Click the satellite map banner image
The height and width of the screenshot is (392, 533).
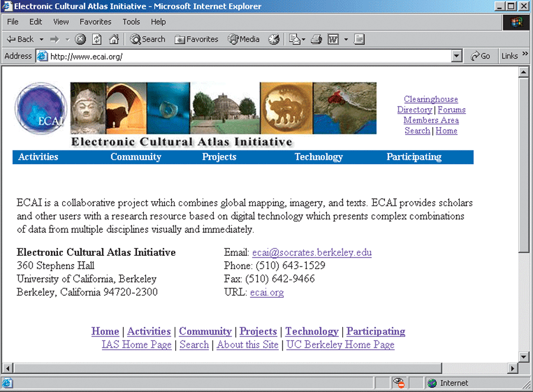tap(345, 108)
